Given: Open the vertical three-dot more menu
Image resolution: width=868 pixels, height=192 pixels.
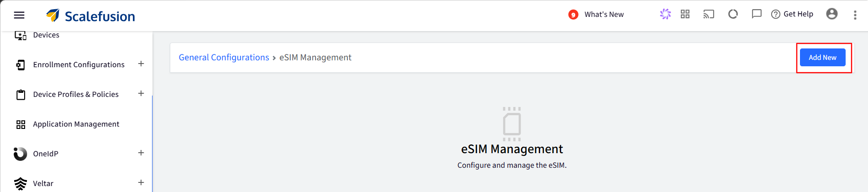Looking at the screenshot, I should (855, 15).
